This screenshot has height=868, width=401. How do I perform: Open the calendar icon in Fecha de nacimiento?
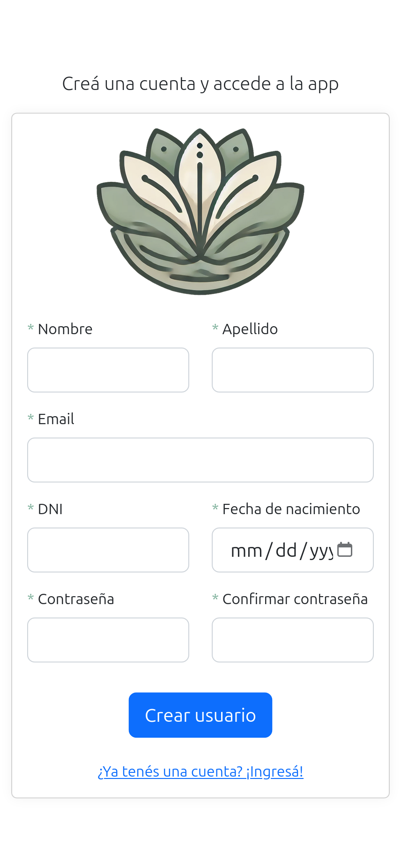345,548
